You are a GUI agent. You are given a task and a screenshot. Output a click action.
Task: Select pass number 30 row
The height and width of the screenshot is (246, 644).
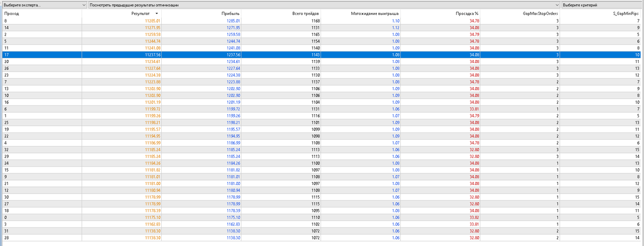(322, 196)
